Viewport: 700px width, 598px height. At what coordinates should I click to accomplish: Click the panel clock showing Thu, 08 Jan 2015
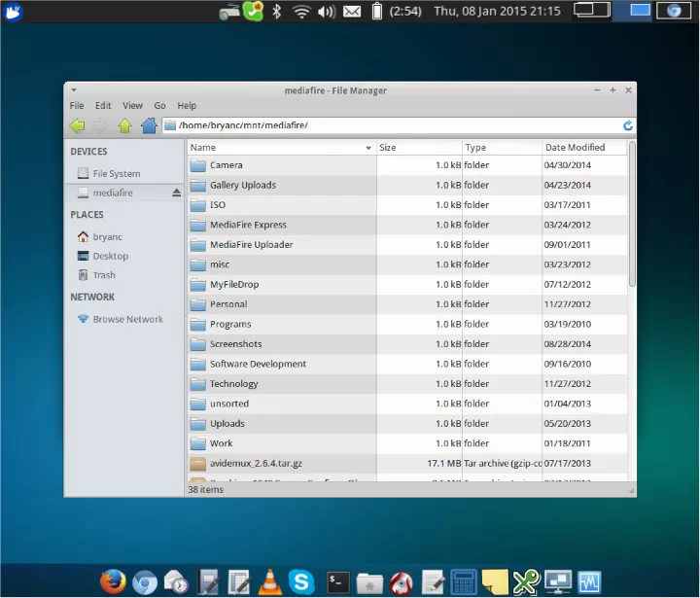497,11
